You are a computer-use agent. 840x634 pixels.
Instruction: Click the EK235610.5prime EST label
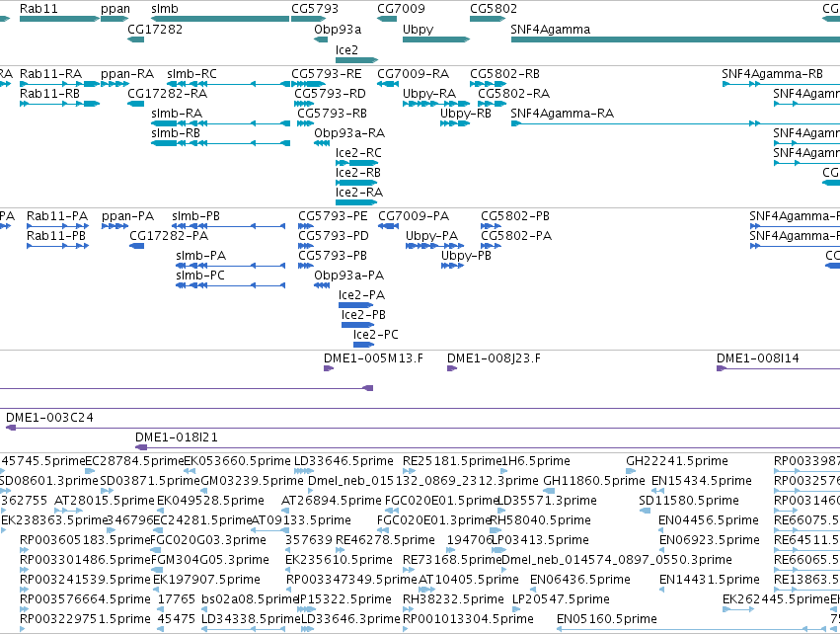point(339,561)
